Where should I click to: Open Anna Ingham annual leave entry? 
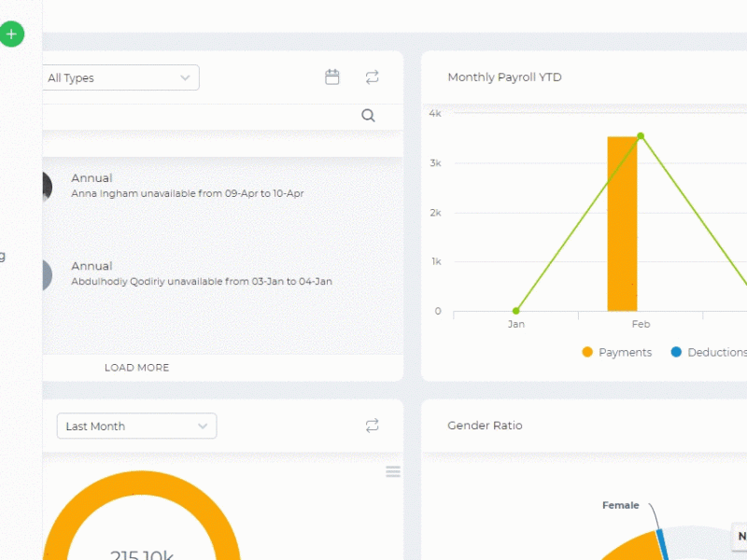pyautogui.click(x=222, y=186)
